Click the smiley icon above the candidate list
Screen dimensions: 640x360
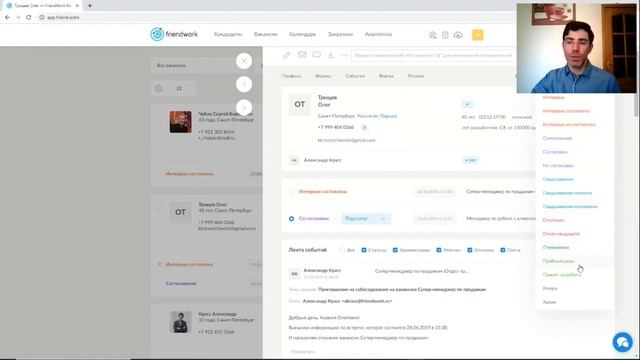tap(158, 88)
